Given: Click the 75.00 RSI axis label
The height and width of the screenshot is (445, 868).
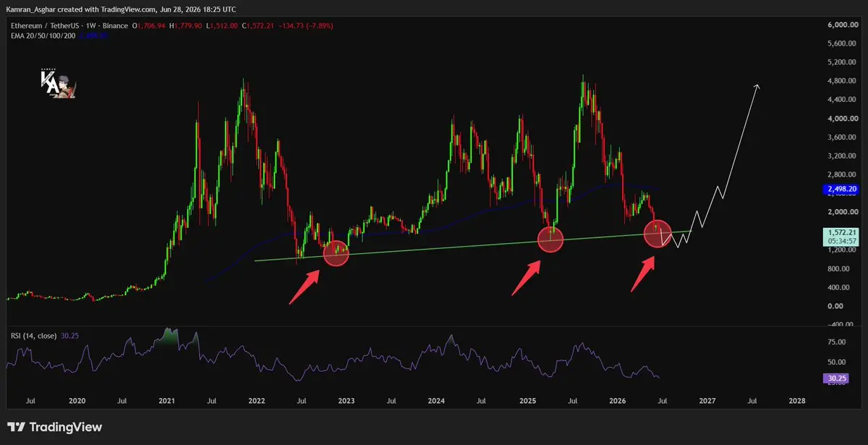Looking at the screenshot, I should click(838, 343).
